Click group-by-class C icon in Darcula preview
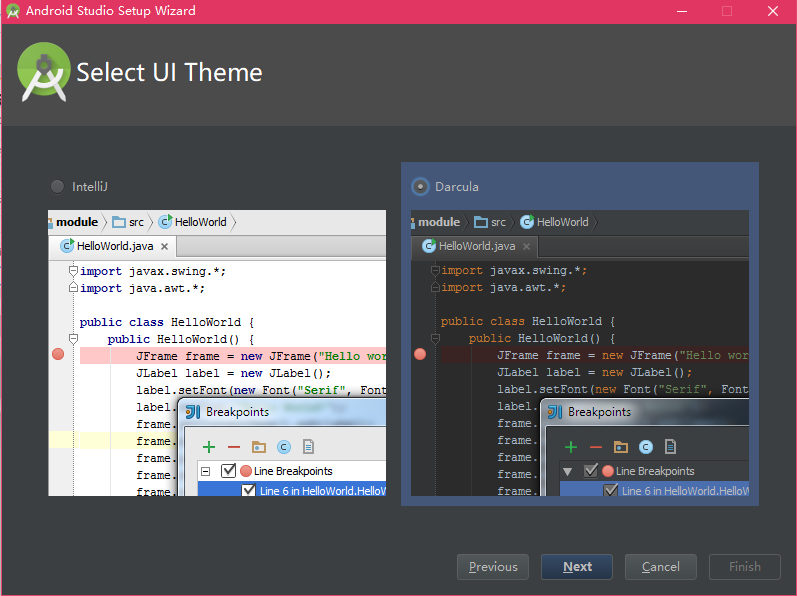The height and width of the screenshot is (596, 797). click(646, 447)
